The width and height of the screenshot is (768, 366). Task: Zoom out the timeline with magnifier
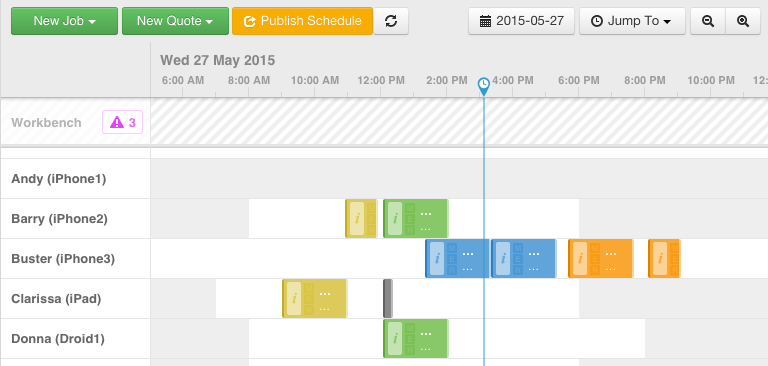[x=708, y=21]
